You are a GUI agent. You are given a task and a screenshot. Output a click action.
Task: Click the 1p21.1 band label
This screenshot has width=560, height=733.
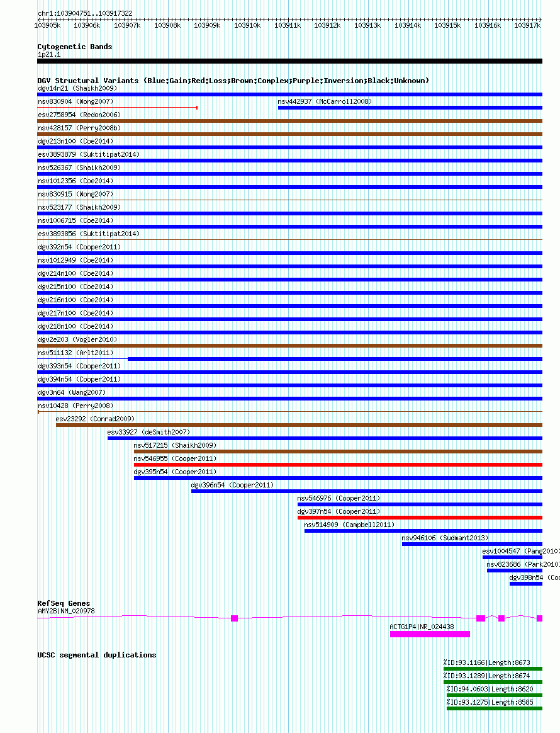49,55
